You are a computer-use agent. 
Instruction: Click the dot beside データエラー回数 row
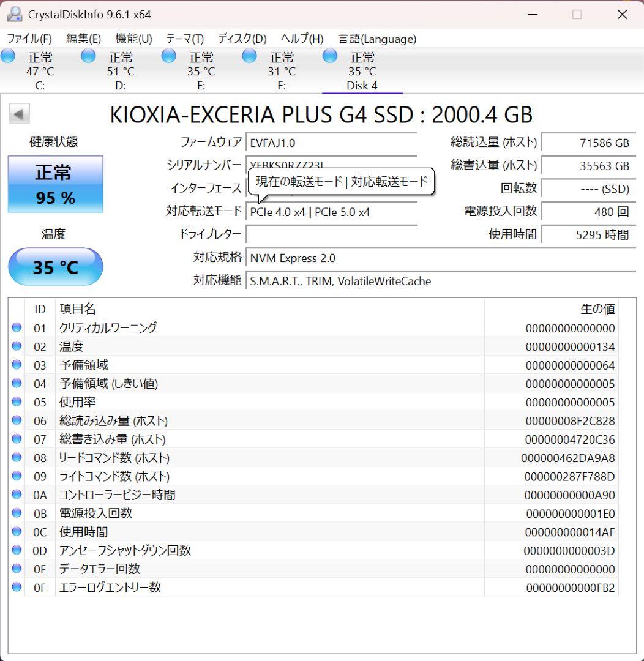(x=17, y=569)
